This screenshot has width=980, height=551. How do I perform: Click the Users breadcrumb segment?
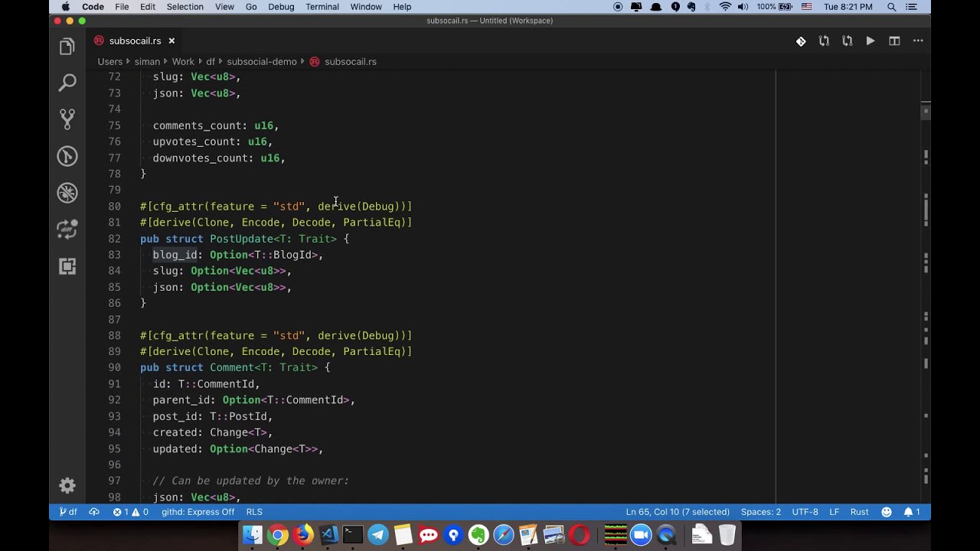pos(109,61)
